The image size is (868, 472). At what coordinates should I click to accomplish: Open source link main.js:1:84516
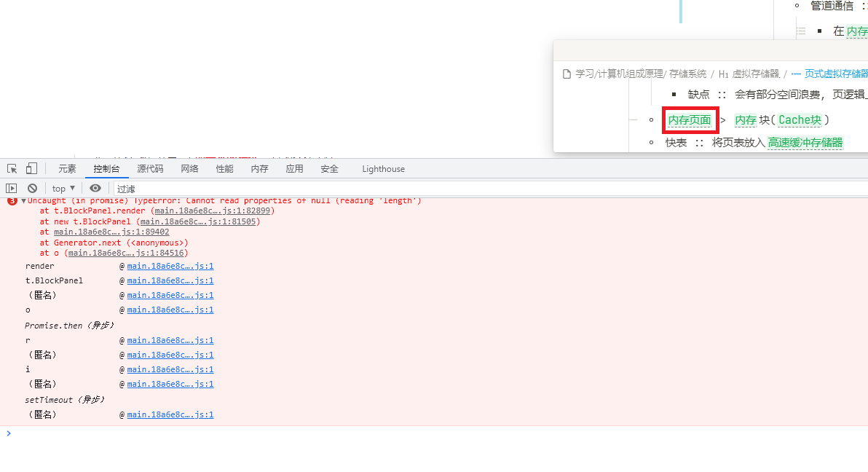click(126, 253)
